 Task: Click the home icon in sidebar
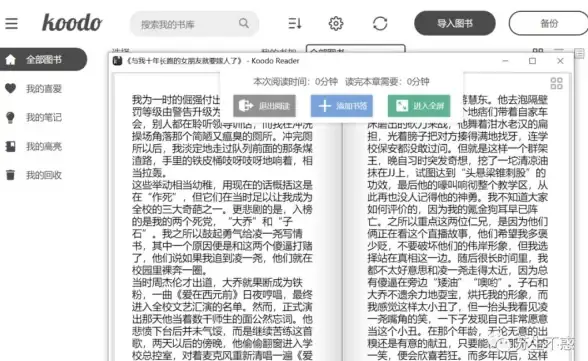[x=10, y=59]
